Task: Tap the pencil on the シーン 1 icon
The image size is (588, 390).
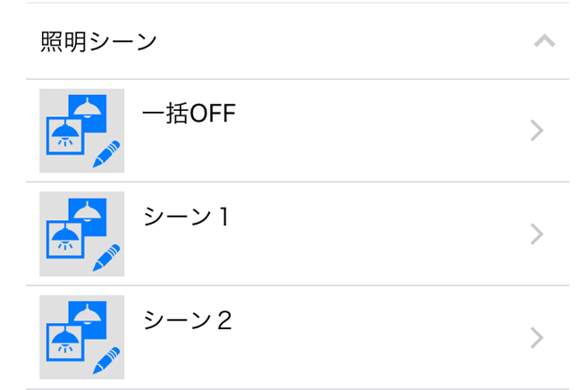Action: pos(106,259)
